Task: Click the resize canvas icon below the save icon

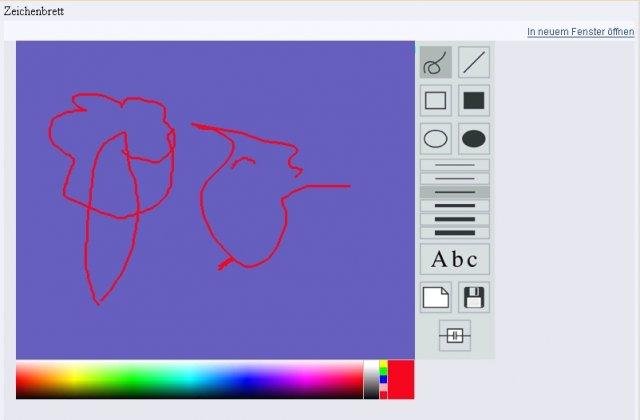Action: [x=455, y=336]
